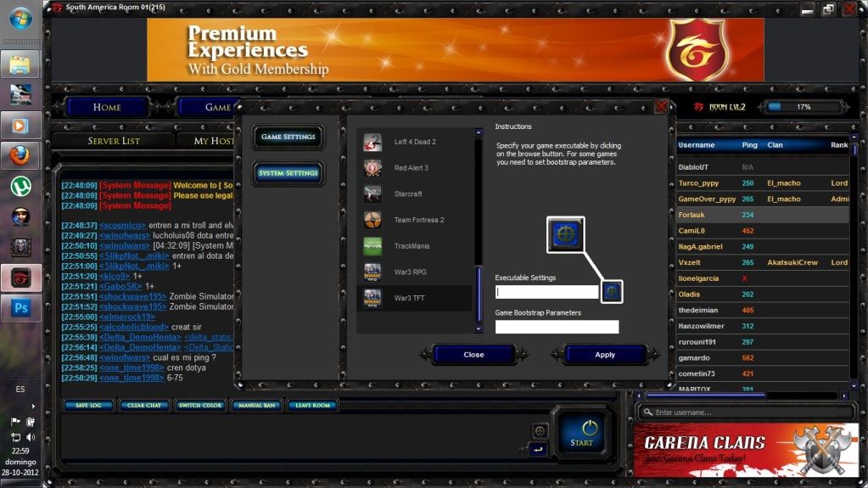
Task: Click the volume speaker tray icon
Action: pos(31,437)
